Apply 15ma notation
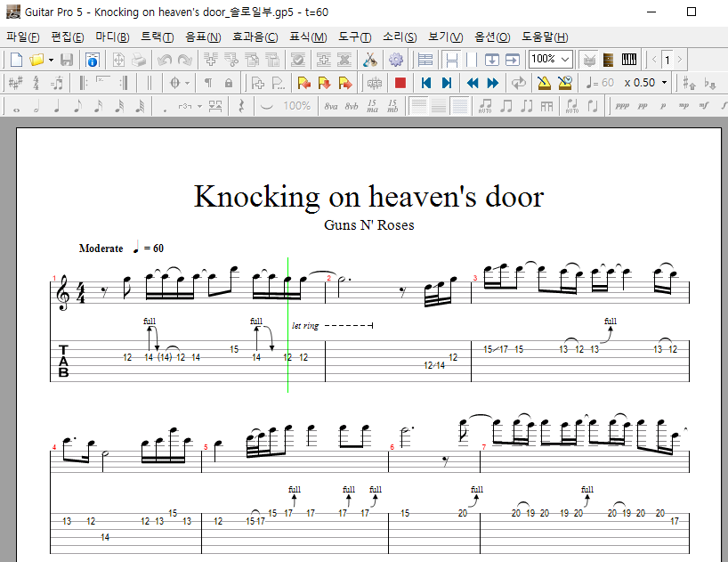Image resolution: width=728 pixels, height=562 pixels. 372,107
